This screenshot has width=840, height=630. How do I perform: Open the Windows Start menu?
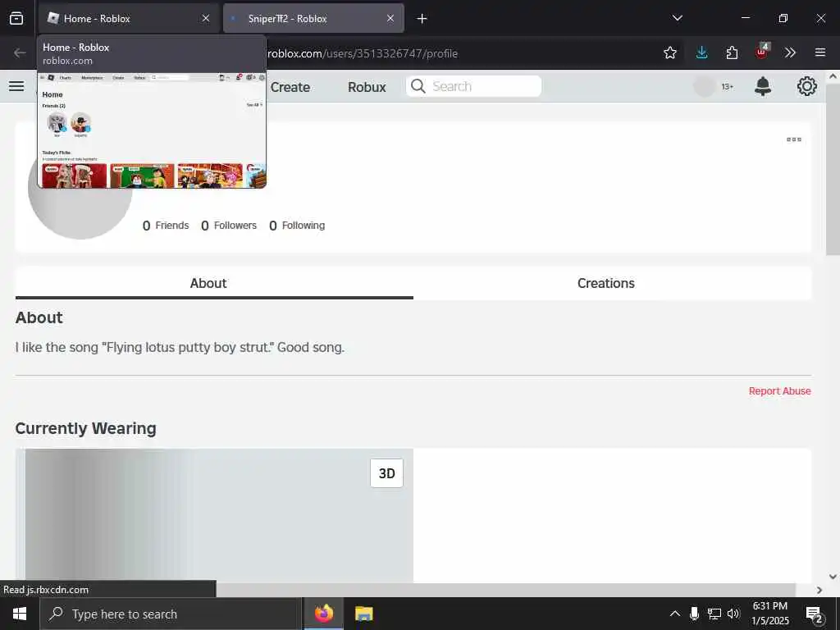pyautogui.click(x=20, y=614)
